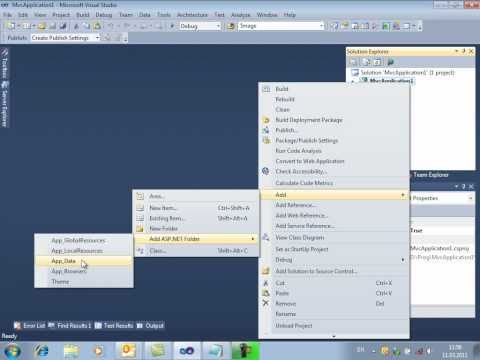Click Add Reference... menu entry
The image size is (480, 360).
(334, 205)
